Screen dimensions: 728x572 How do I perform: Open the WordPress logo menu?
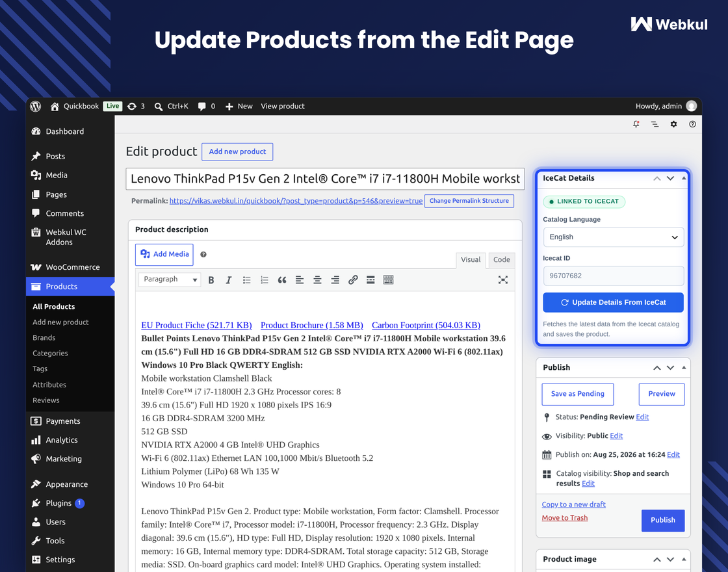pos(36,107)
